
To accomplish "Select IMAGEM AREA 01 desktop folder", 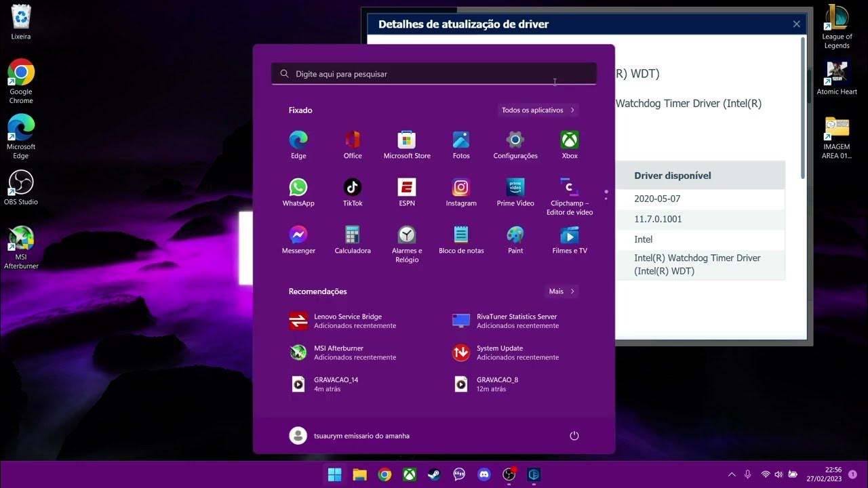I will [837, 138].
